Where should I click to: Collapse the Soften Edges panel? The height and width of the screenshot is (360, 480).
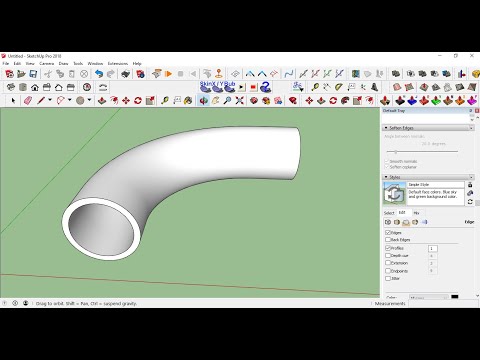point(386,128)
